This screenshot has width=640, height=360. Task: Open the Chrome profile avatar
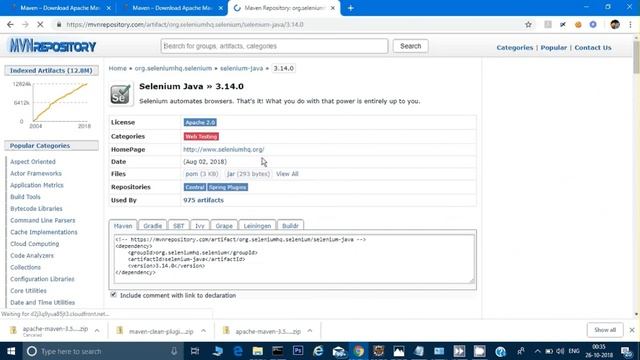click(615, 24)
